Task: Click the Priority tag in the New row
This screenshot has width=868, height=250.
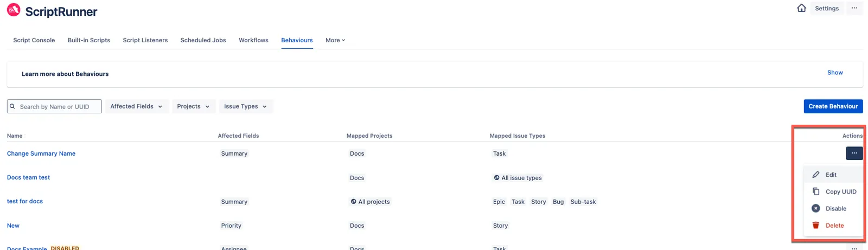Action: click(231, 226)
